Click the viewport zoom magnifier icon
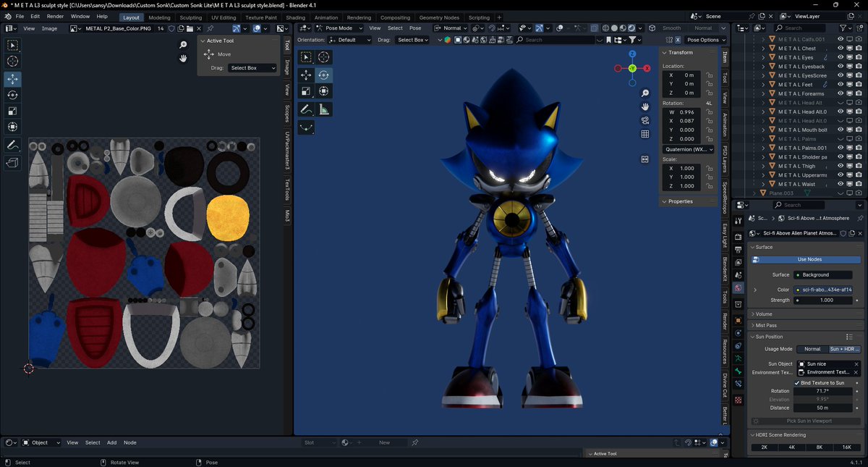This screenshot has width=868, height=467. pos(645,93)
